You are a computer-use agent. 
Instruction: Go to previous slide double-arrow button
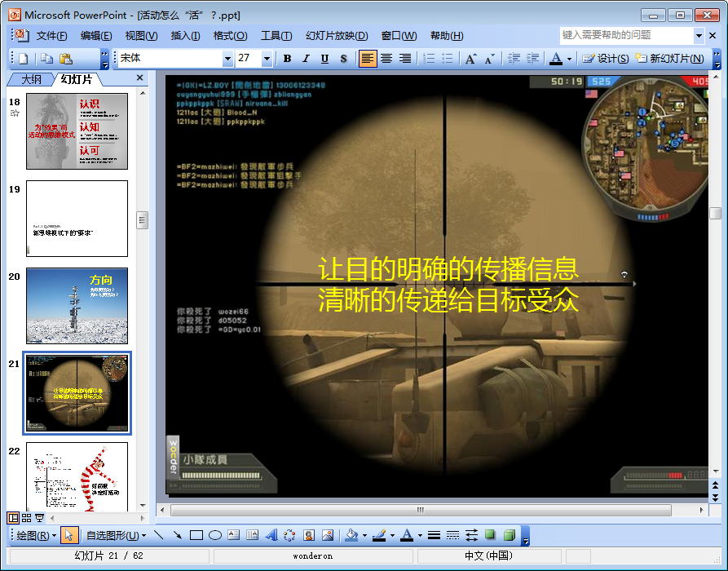715,485
